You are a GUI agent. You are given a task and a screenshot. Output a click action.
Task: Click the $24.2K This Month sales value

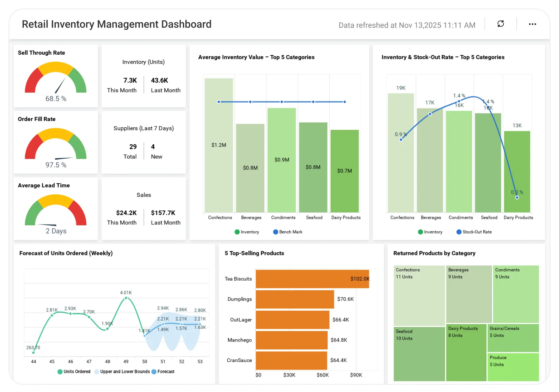click(x=127, y=213)
